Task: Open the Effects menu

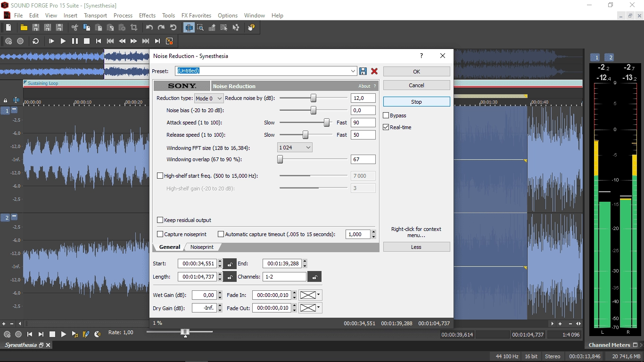Action: pyautogui.click(x=147, y=16)
